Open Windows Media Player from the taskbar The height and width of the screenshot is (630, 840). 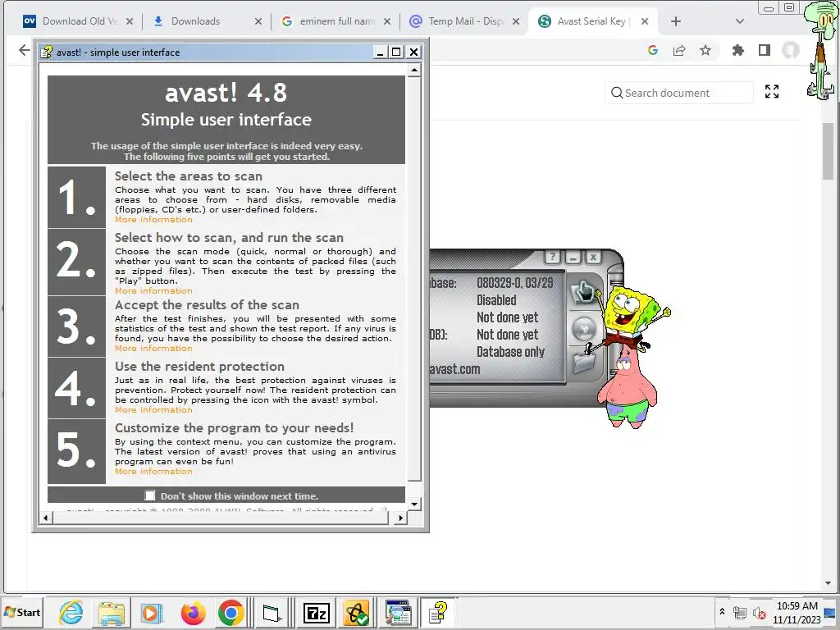[152, 612]
